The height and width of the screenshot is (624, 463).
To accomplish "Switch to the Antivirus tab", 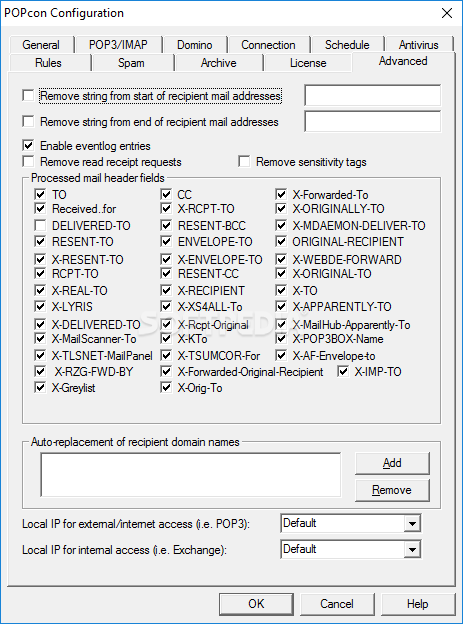I will 419,45.
